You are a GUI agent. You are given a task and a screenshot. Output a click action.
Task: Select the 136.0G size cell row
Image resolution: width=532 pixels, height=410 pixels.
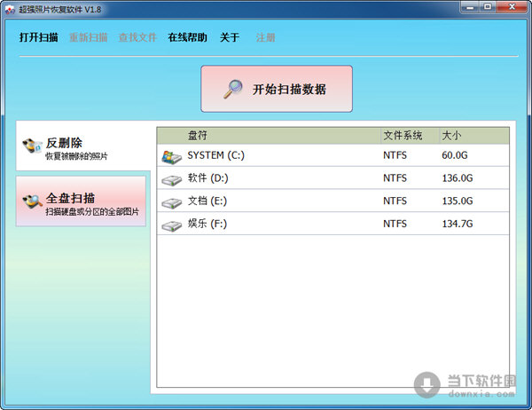(x=458, y=178)
